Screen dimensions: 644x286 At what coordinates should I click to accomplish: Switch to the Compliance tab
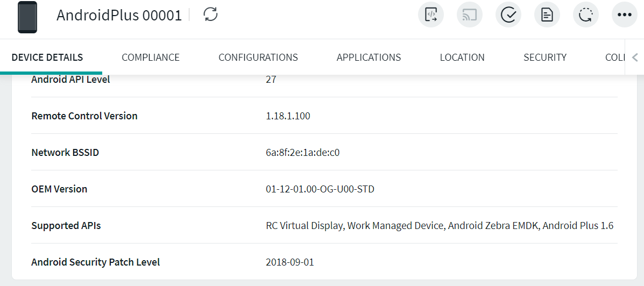pos(151,58)
